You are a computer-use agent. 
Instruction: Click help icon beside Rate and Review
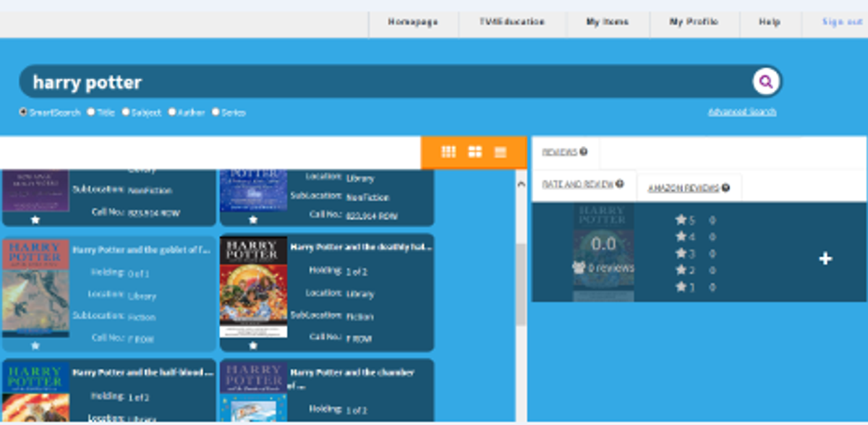619,184
